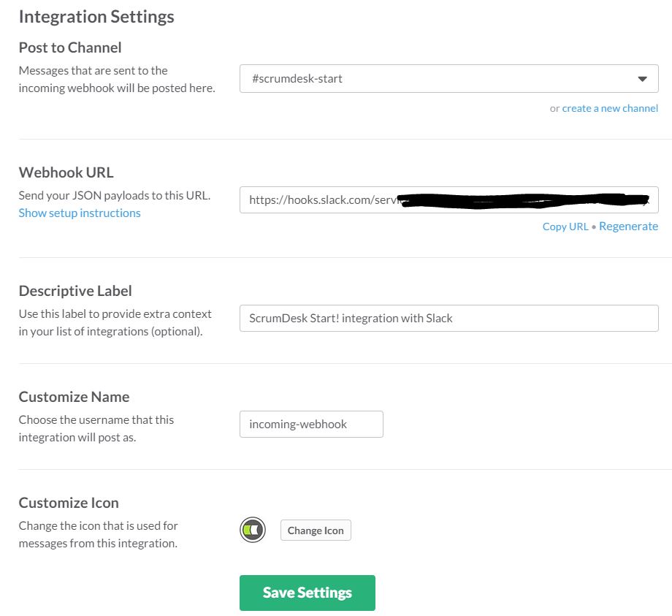
Task: Click the Customize Name heading
Action: tap(74, 397)
